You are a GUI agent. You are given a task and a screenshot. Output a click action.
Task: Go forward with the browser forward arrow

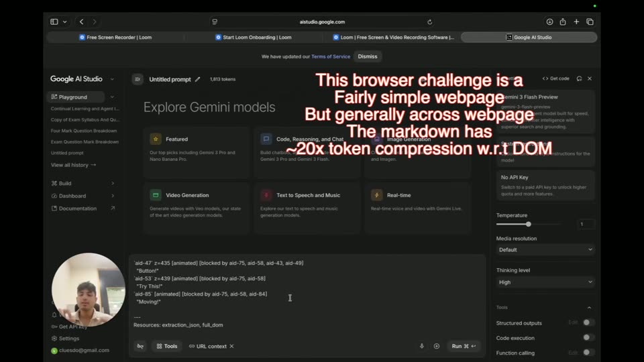click(95, 21)
